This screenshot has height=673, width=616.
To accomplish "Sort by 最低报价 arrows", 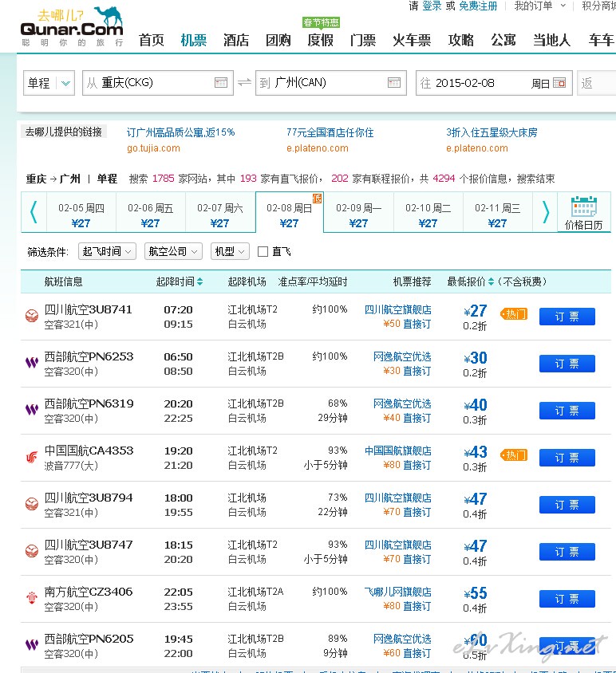I will 491,282.
